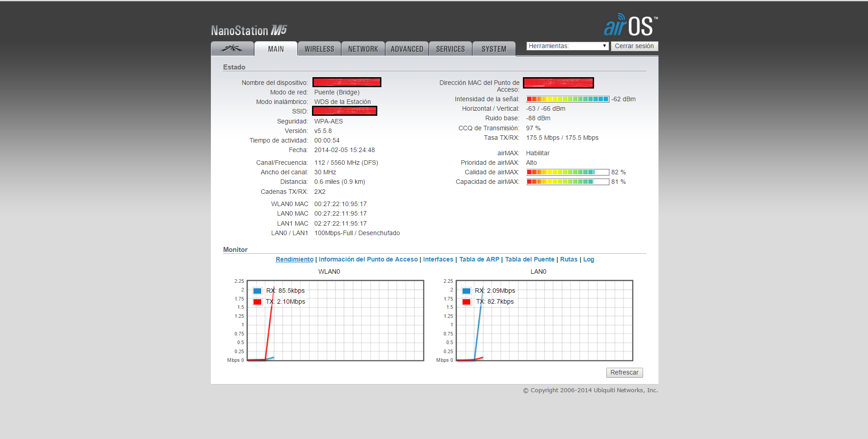
Task: Click the Refrescar button
Action: (x=624, y=373)
